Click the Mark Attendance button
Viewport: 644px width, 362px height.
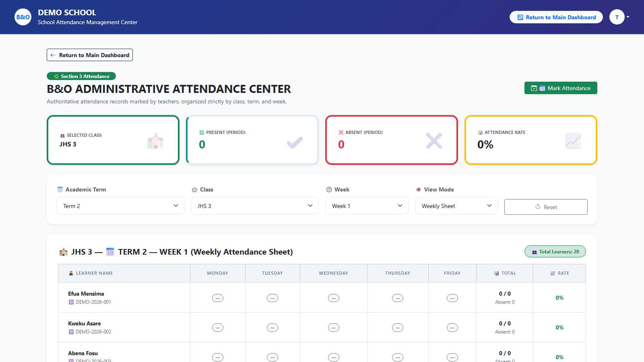click(561, 88)
